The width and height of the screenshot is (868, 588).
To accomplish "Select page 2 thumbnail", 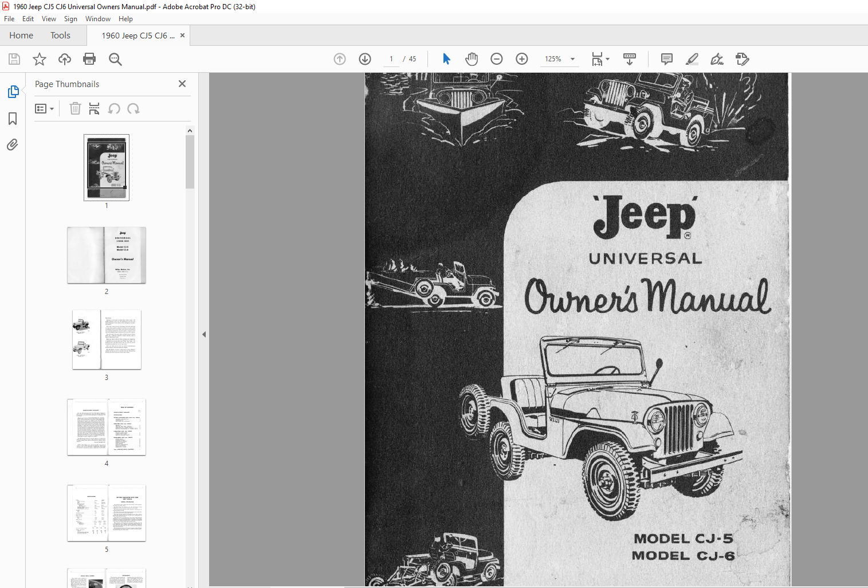I will 107,255.
